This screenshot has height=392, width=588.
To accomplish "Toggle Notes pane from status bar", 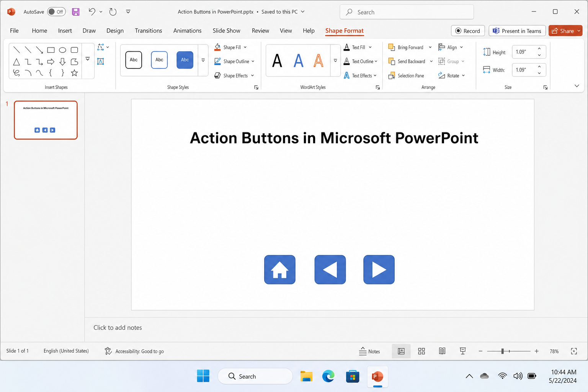I will click(369, 351).
